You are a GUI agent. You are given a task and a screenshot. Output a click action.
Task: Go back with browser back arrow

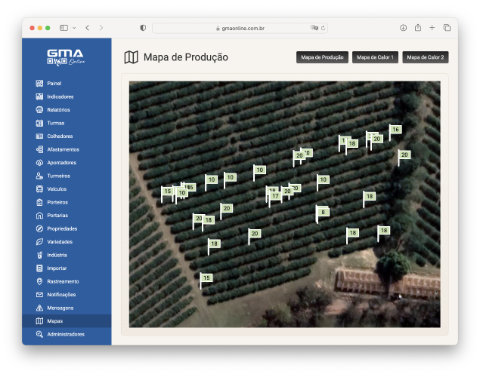click(87, 28)
